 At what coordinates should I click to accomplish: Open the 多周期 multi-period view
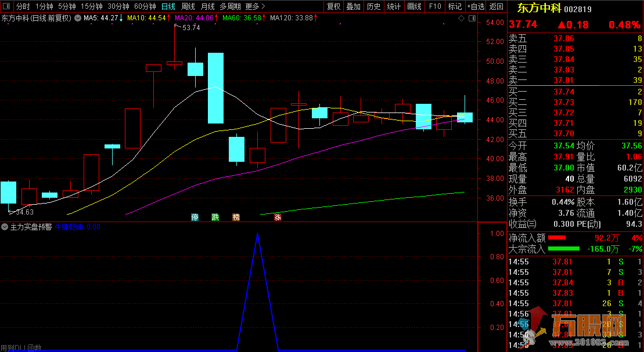coord(230,6)
